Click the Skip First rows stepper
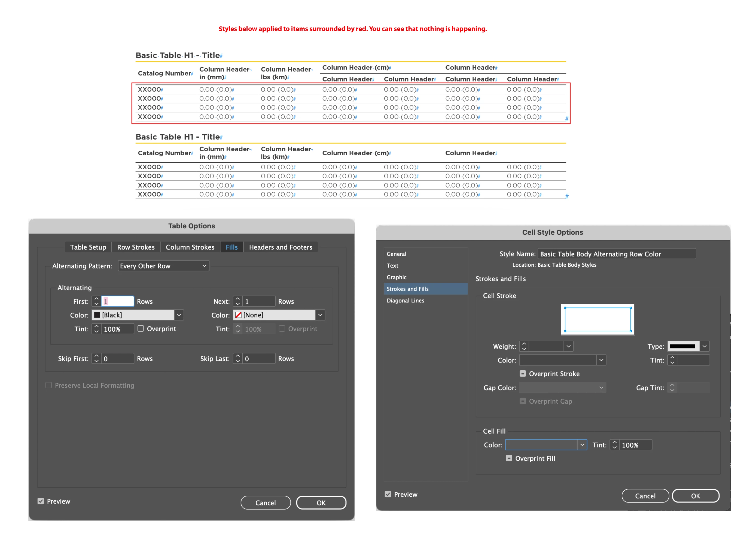The width and height of the screenshot is (756, 557). [x=96, y=358]
